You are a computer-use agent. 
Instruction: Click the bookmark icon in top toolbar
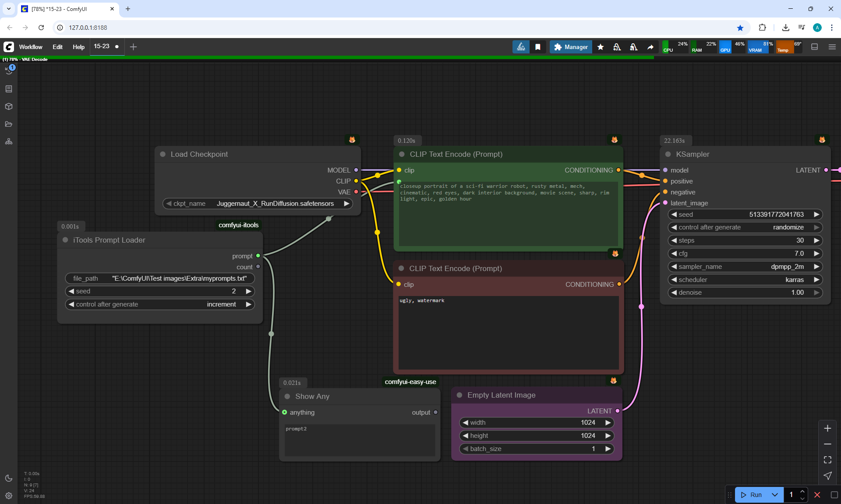click(x=538, y=47)
